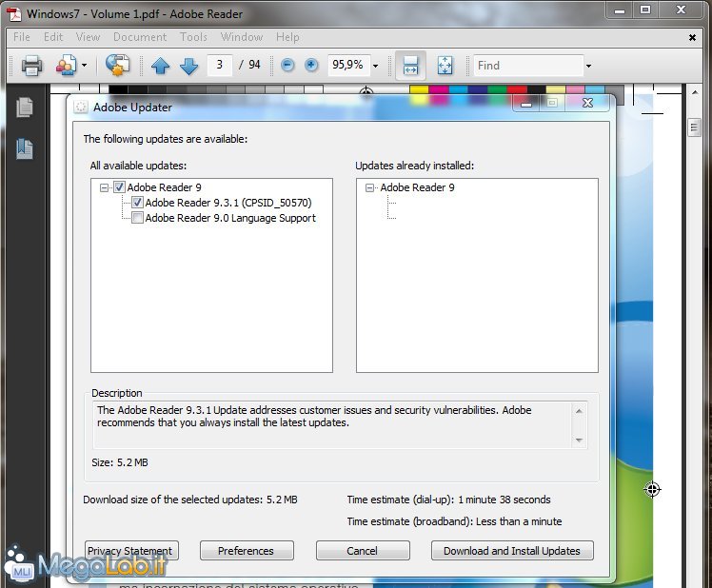Open the Window menu
712x588 pixels.
(242, 37)
